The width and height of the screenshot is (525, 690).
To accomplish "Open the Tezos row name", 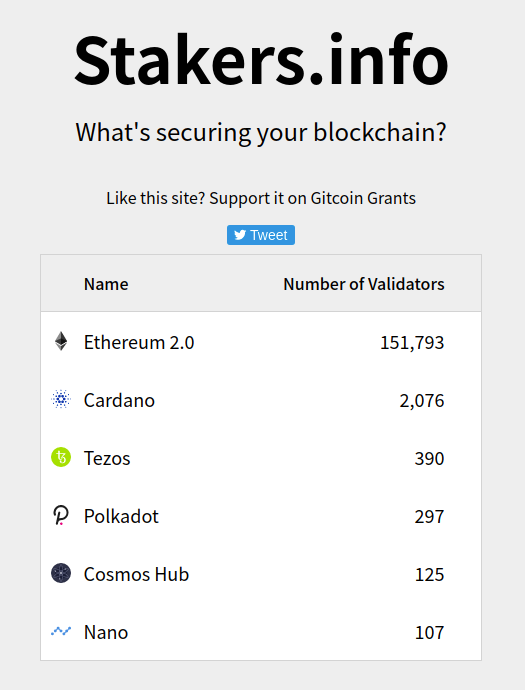I will click(x=107, y=459).
